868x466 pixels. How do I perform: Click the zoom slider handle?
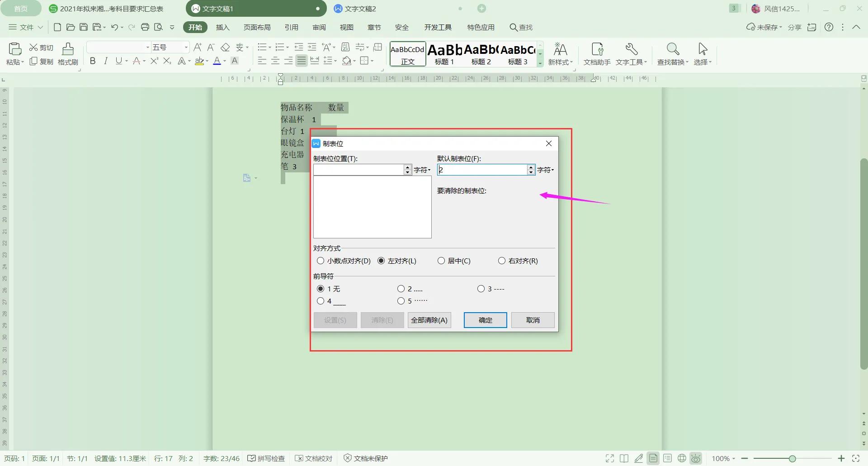click(x=792, y=458)
